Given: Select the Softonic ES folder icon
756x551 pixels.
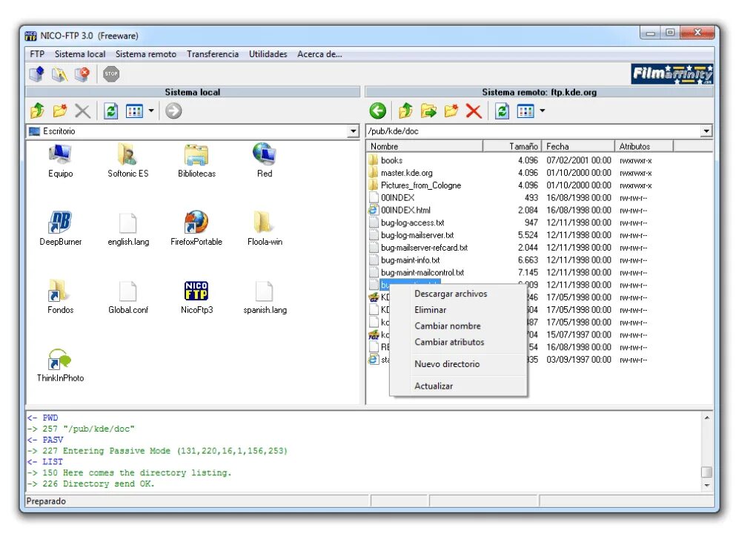Looking at the screenshot, I should [127, 161].
